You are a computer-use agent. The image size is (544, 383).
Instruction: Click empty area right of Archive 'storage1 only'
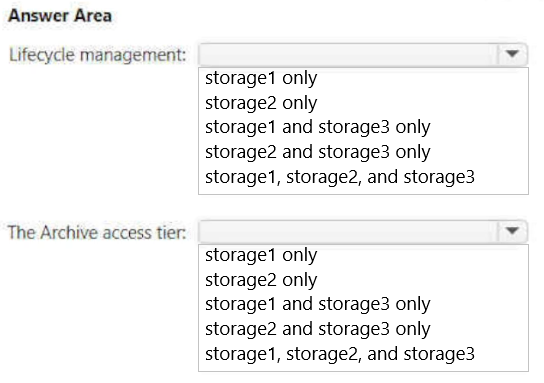point(423,255)
